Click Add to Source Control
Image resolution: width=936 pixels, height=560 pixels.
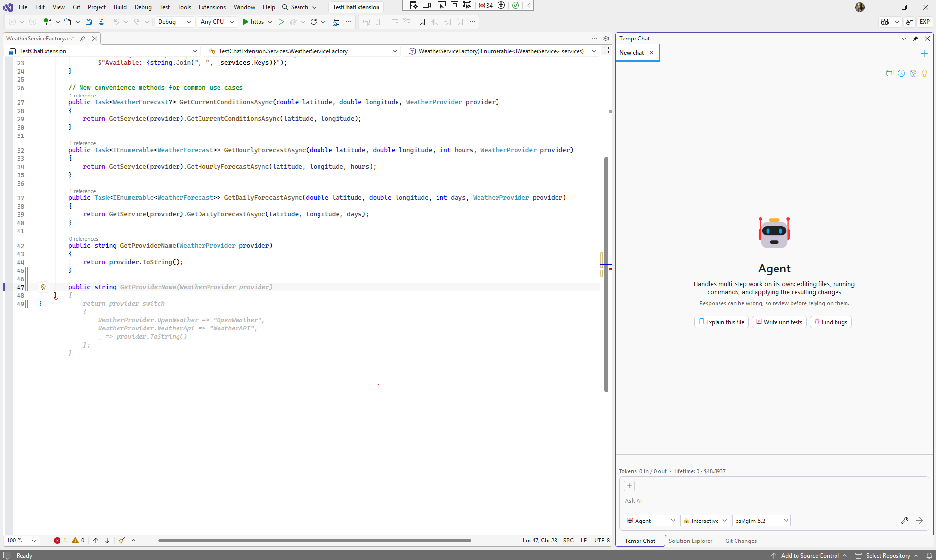[x=810, y=556]
